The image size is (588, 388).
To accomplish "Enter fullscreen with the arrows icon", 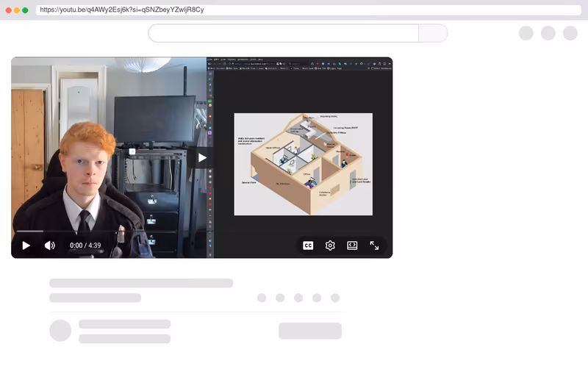I will [x=374, y=245].
